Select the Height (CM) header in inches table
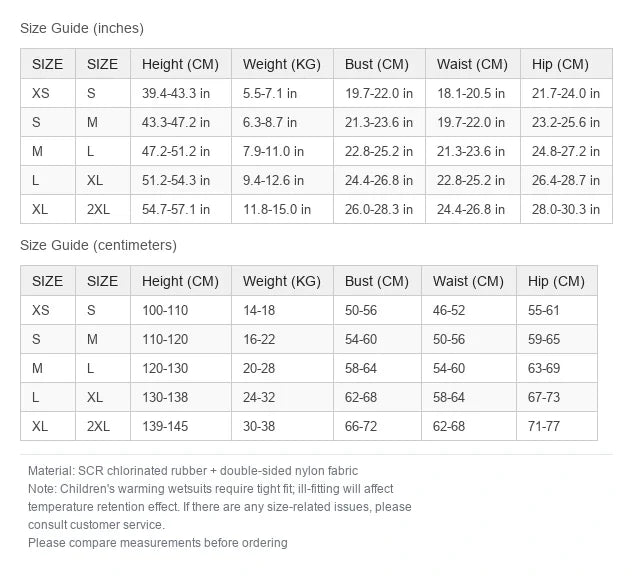 click(181, 64)
